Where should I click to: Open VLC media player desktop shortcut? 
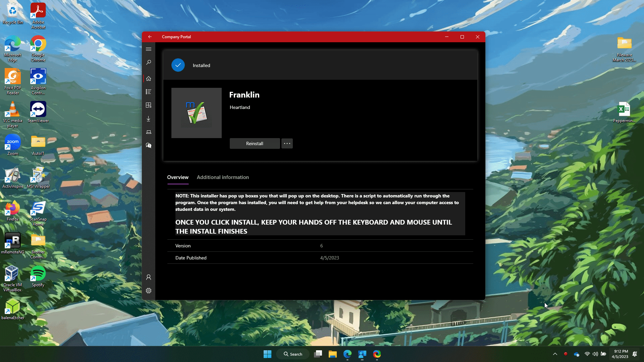coord(13,115)
